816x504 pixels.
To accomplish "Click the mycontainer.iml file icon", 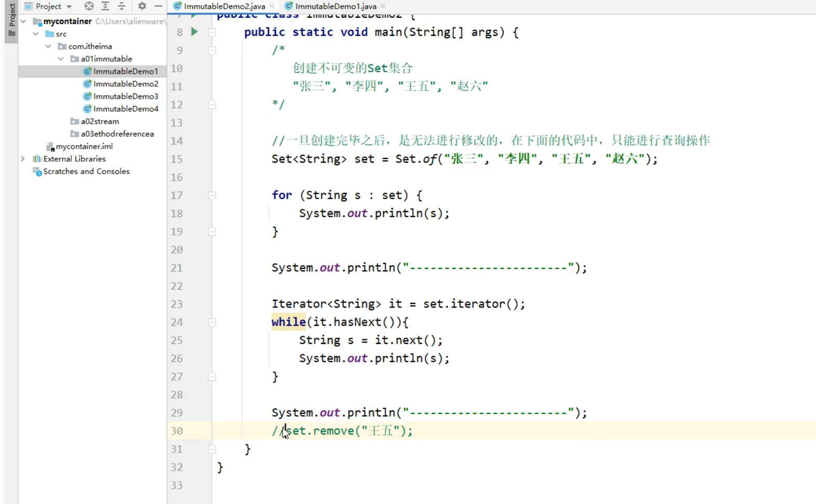I will click(x=50, y=147).
